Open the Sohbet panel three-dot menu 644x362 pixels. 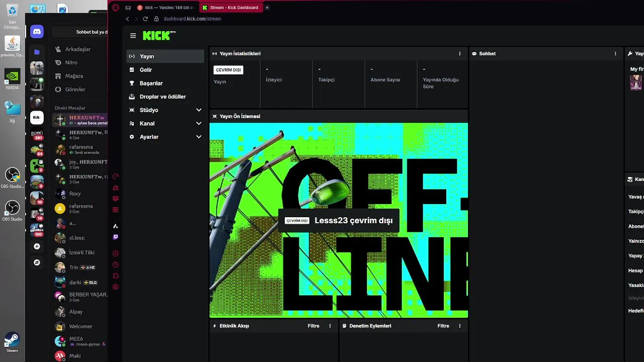coord(615,54)
